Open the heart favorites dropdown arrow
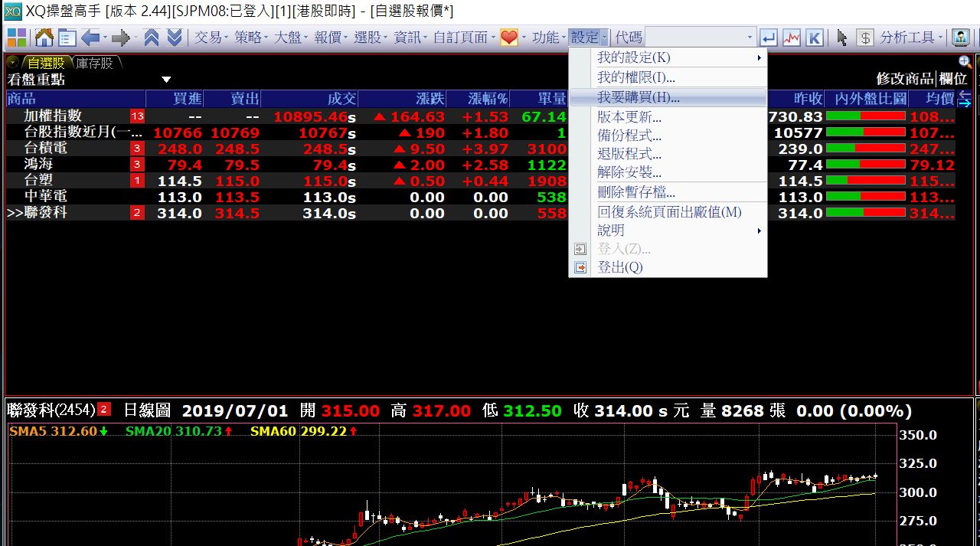This screenshot has height=546, width=980. pyautogui.click(x=524, y=38)
